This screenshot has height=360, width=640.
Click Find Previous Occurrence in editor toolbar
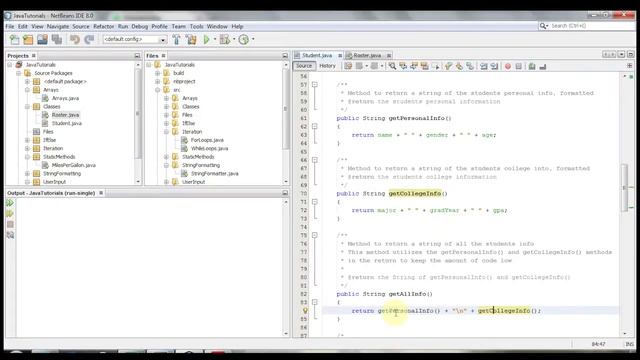[403, 66]
